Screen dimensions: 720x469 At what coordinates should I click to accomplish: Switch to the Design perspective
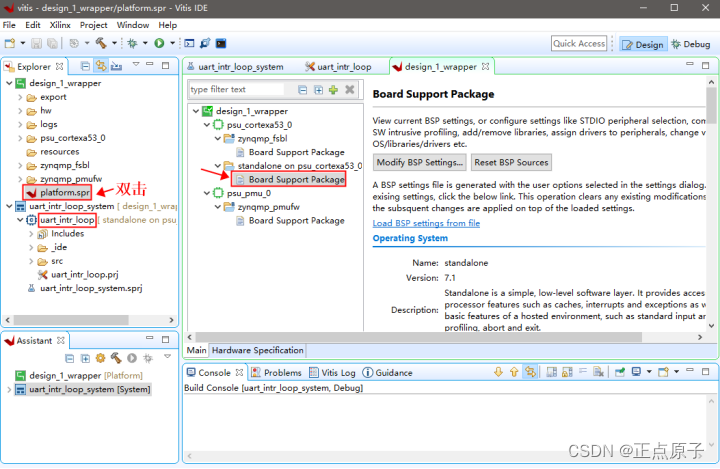click(x=643, y=45)
